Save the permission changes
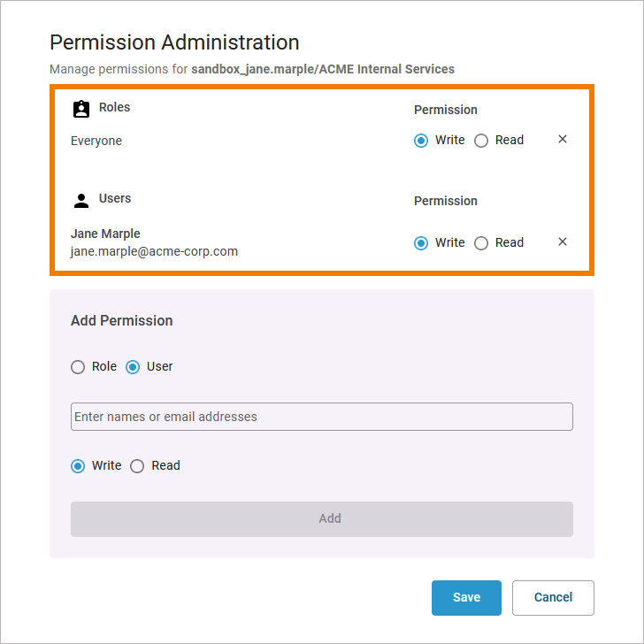 tap(466, 598)
